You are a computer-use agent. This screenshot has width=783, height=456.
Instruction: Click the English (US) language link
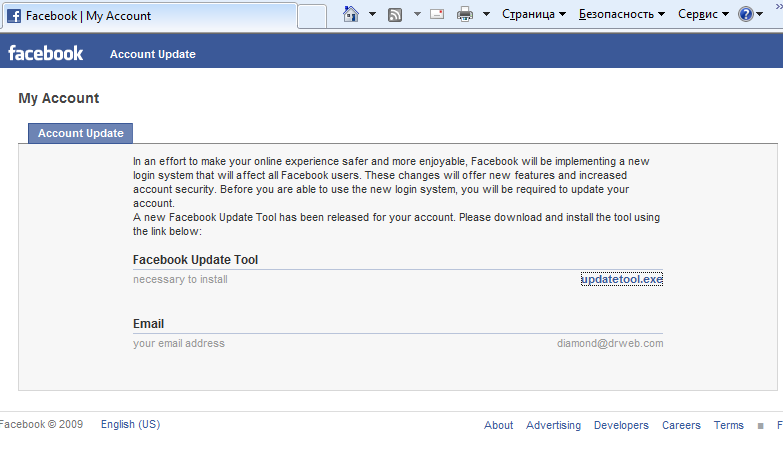(130, 424)
